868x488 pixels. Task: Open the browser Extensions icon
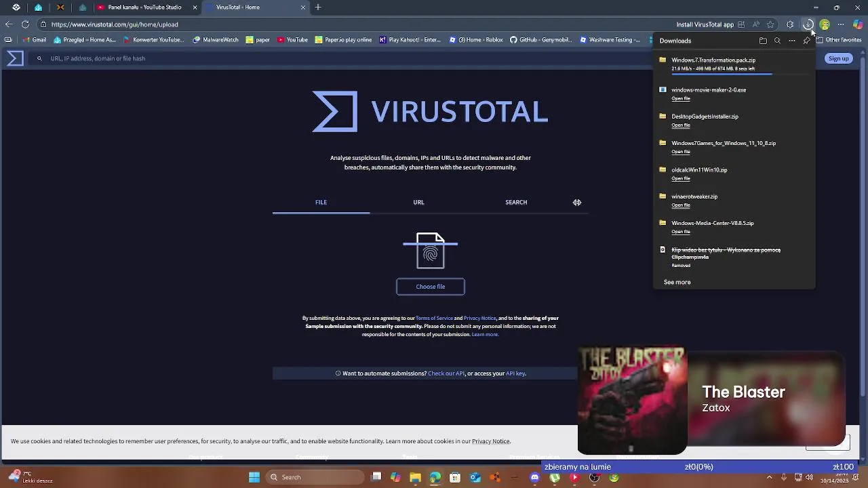coord(790,24)
